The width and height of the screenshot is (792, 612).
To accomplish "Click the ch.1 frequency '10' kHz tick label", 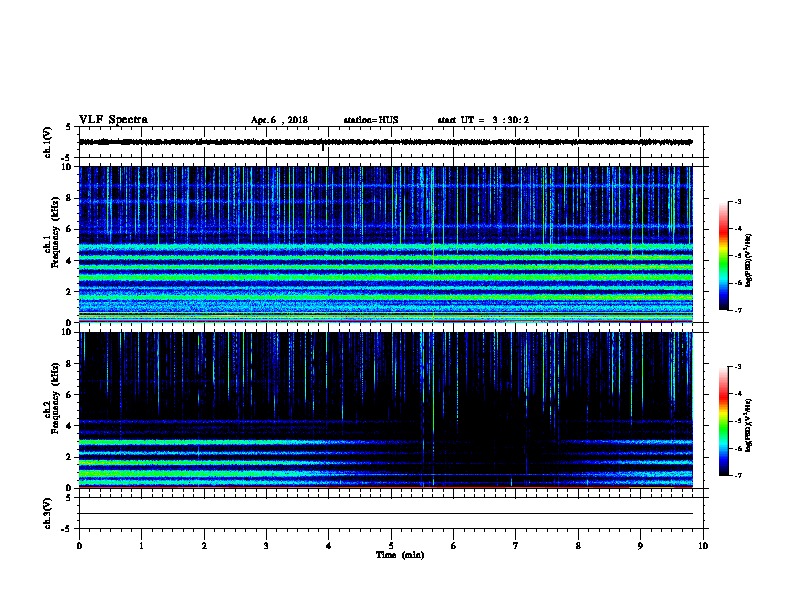I will coord(66,167).
